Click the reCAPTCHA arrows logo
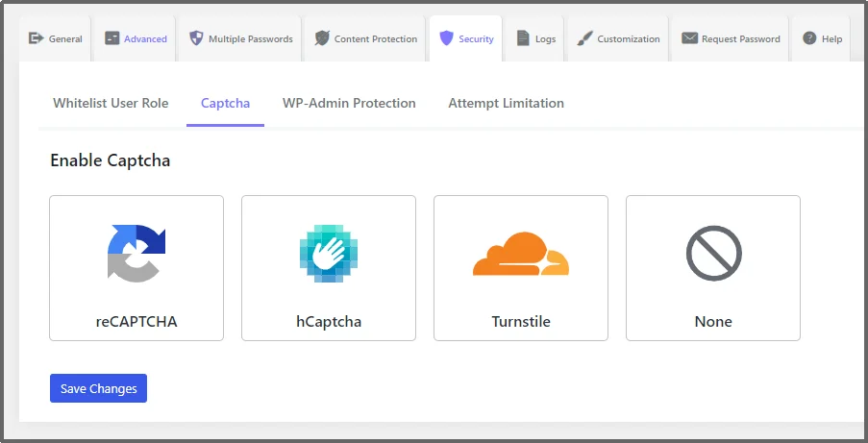The width and height of the screenshot is (868, 443). pos(136,253)
